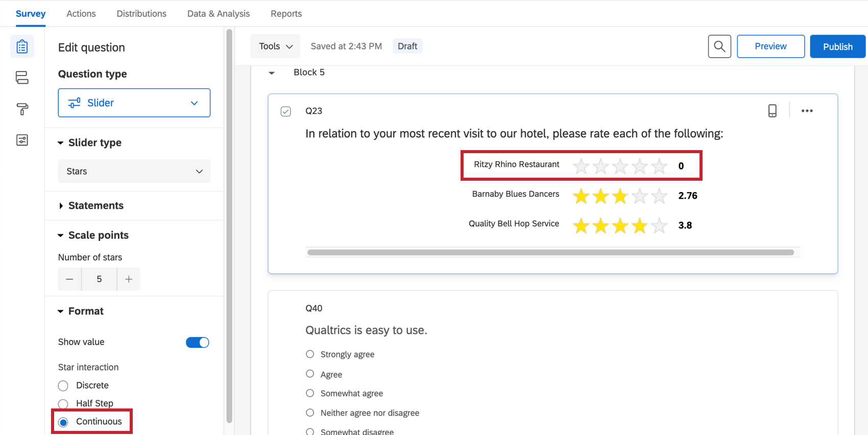Go to the Distributions tab
868x435 pixels.
click(x=141, y=14)
